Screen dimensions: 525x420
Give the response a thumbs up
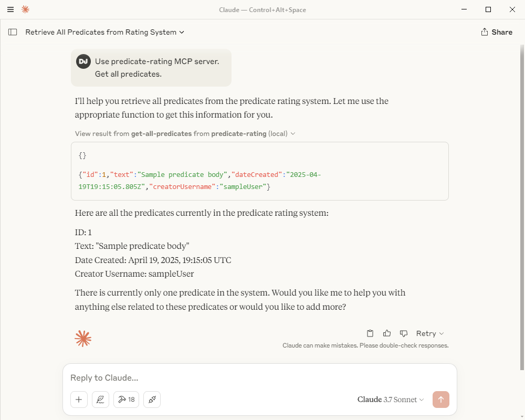coord(387,333)
